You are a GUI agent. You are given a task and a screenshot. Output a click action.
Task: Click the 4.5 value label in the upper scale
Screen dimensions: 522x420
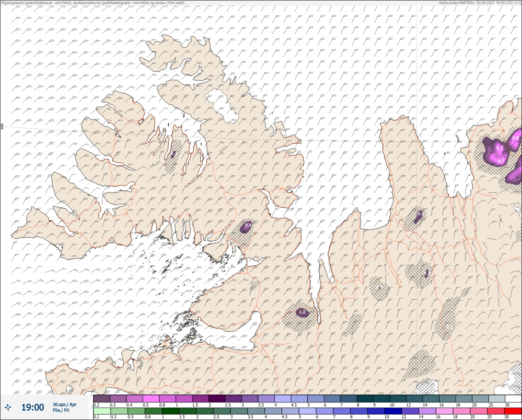(x=294, y=405)
